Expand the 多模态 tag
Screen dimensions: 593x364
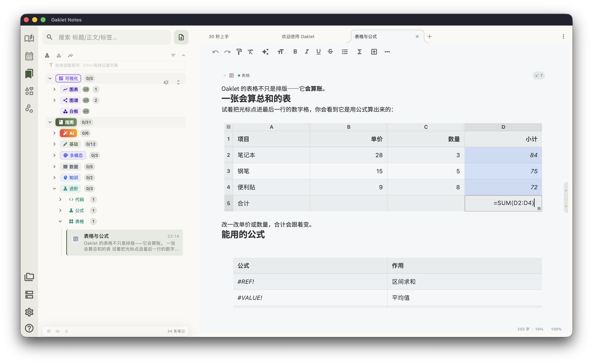(54, 155)
